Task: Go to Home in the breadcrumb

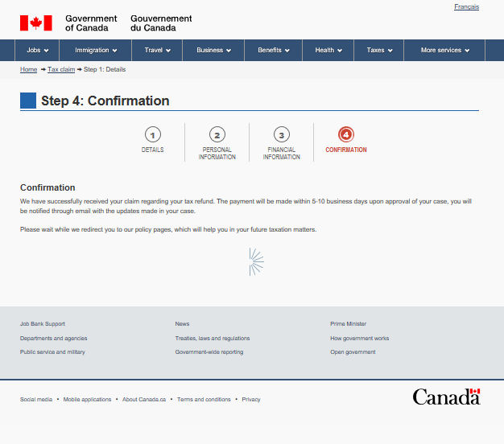Action: point(29,69)
